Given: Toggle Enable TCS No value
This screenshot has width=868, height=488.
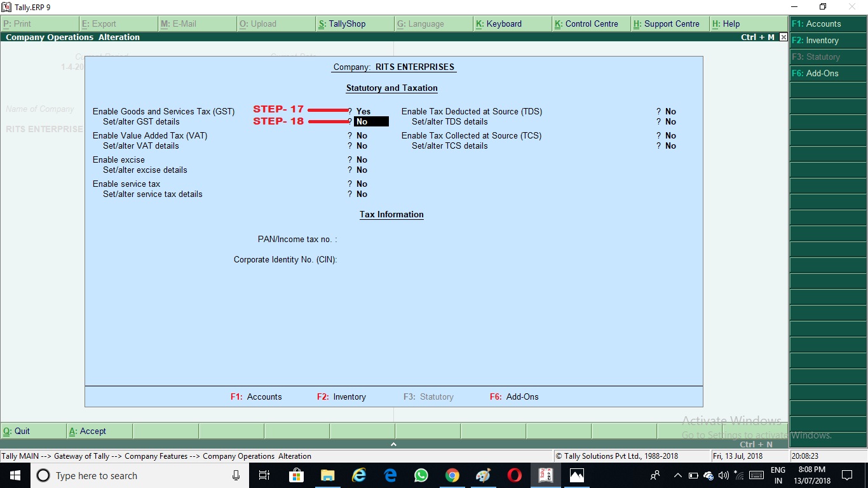Looking at the screenshot, I should 670,135.
